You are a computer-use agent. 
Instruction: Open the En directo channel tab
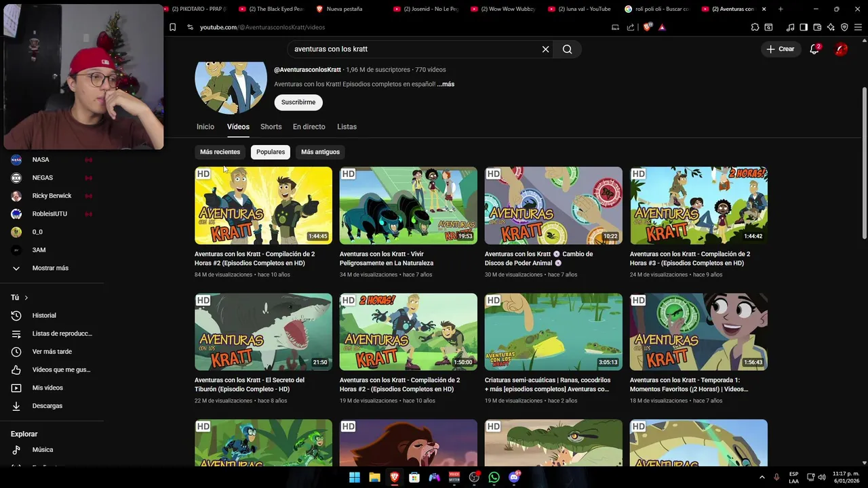pos(309,127)
